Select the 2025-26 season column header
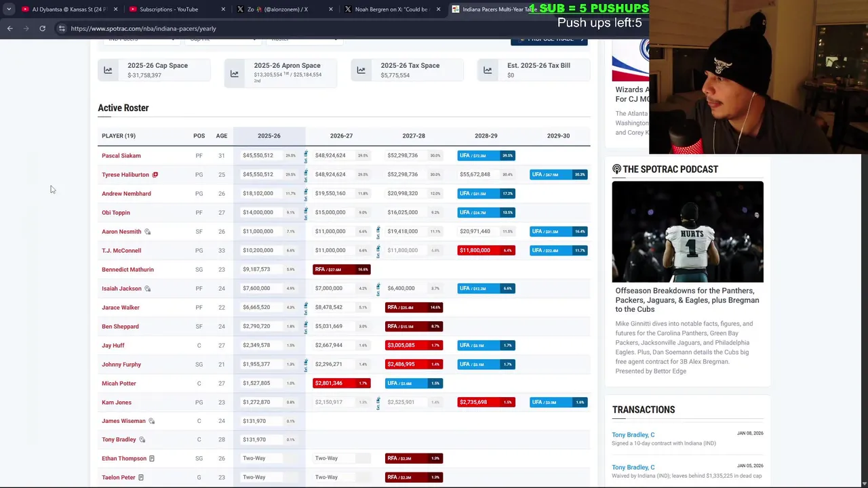Image resolution: width=868 pixels, height=488 pixels. click(269, 136)
